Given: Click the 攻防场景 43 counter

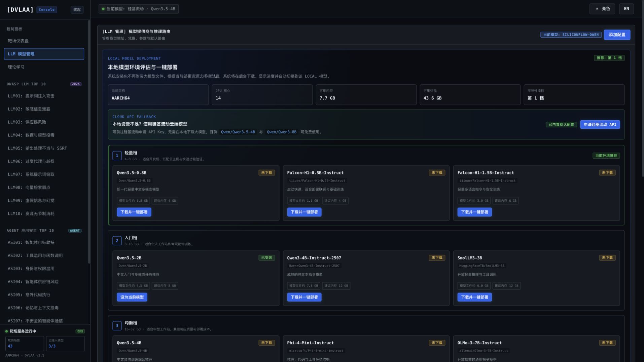Looking at the screenshot, I should click(25, 344).
